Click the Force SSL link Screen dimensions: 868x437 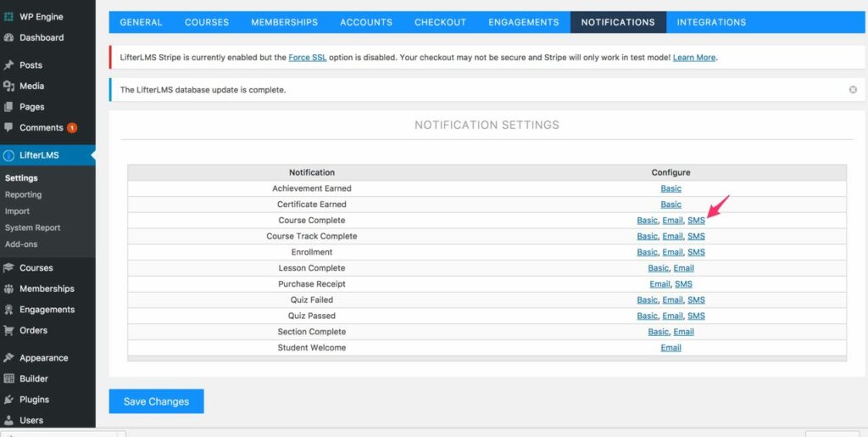(x=307, y=58)
